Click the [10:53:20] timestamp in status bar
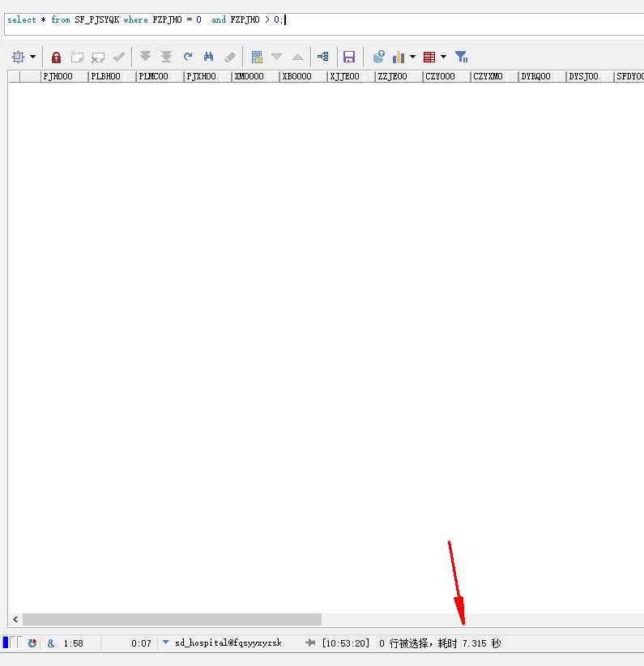This screenshot has height=666, width=644. click(346, 643)
